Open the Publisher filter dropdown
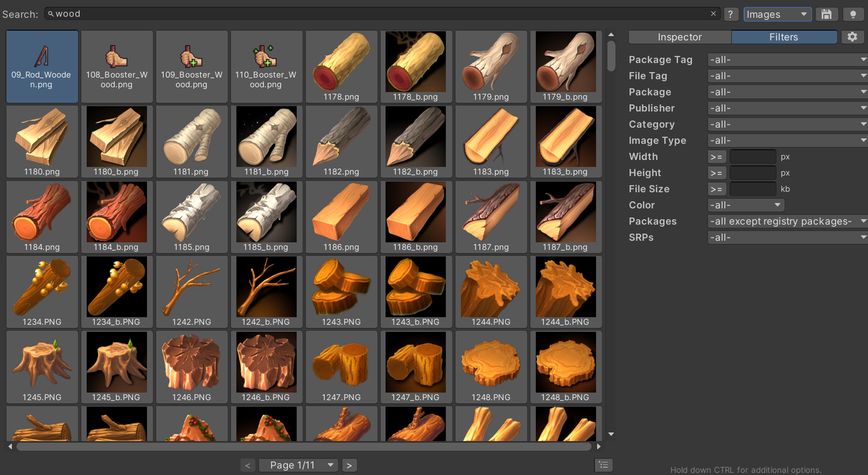Image resolution: width=868 pixels, height=475 pixels. tap(787, 108)
